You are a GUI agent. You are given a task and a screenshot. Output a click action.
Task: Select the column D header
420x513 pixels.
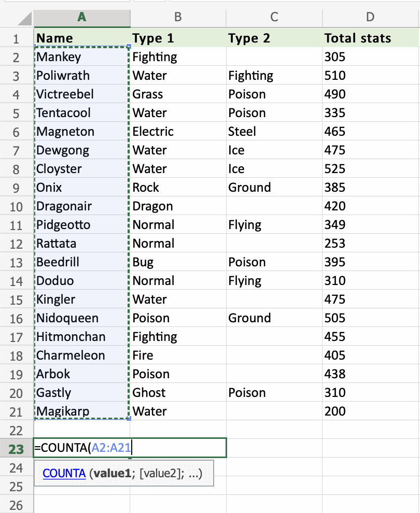pyautogui.click(x=370, y=17)
